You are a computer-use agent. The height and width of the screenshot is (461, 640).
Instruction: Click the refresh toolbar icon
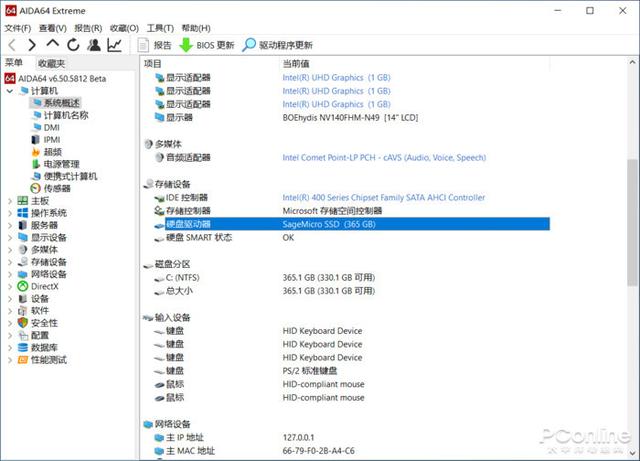(73, 45)
